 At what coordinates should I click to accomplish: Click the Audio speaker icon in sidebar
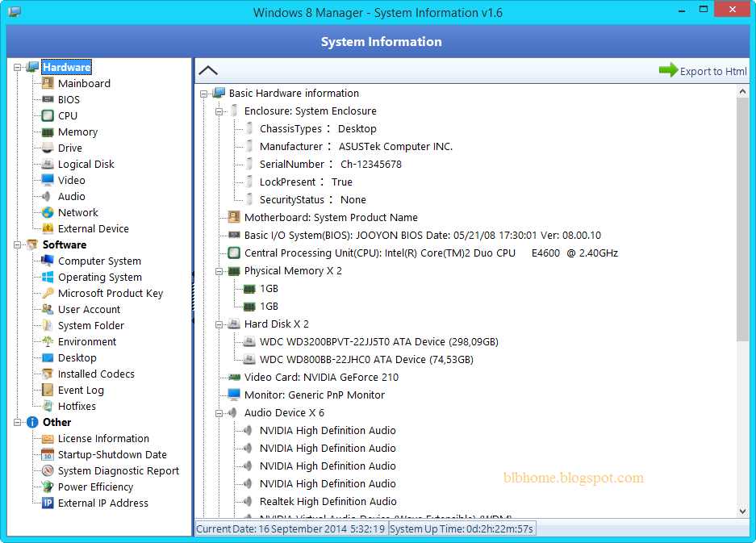pyautogui.click(x=48, y=196)
